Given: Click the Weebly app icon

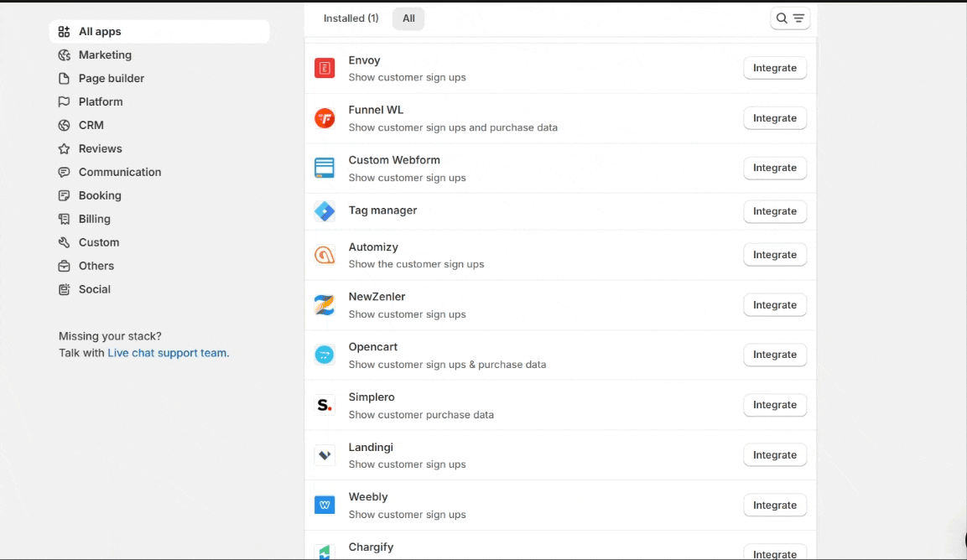Looking at the screenshot, I should click(325, 506).
